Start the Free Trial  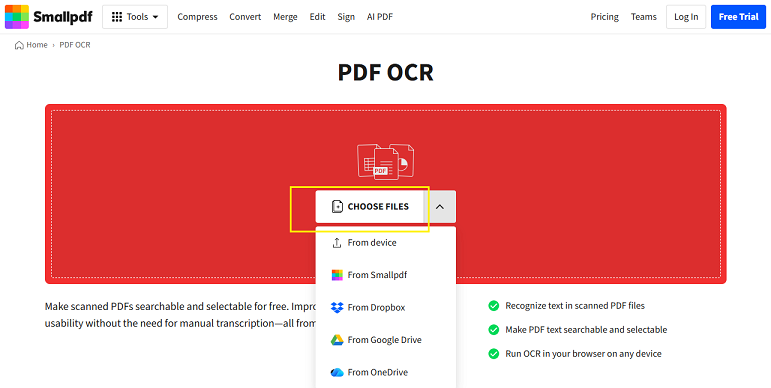(x=739, y=17)
